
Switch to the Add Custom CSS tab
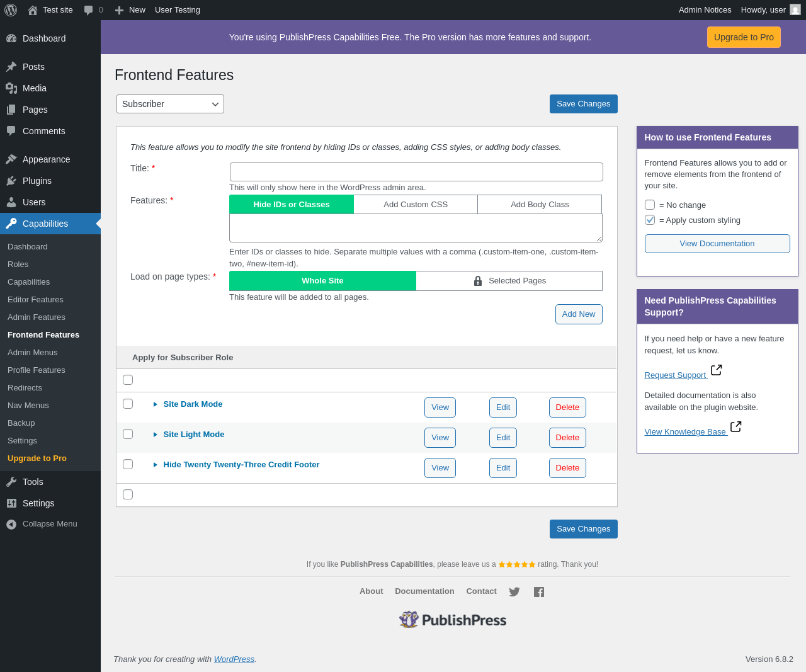[416, 205]
